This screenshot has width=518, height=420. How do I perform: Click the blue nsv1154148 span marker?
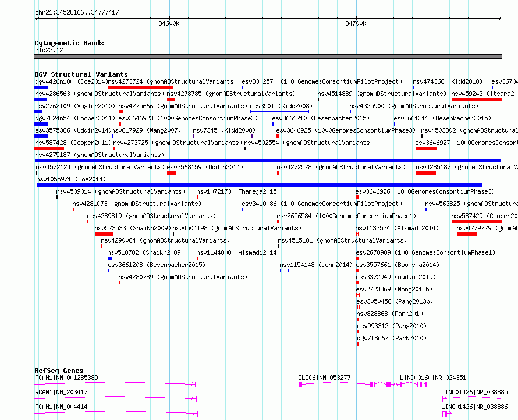[285, 270]
